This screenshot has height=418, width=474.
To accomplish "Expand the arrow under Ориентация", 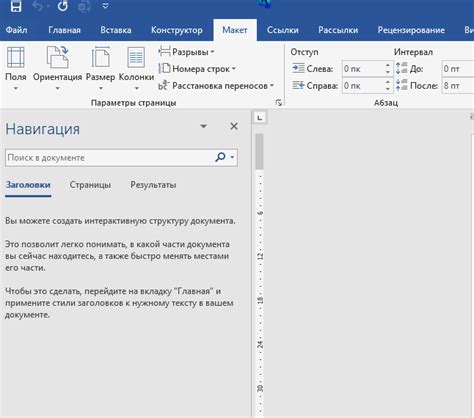I will click(57, 89).
